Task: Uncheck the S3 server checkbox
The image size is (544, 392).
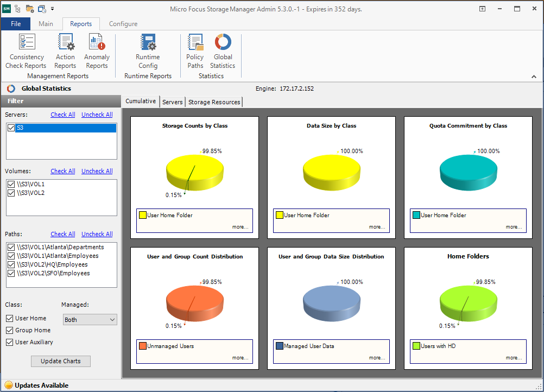Action: 11,128
